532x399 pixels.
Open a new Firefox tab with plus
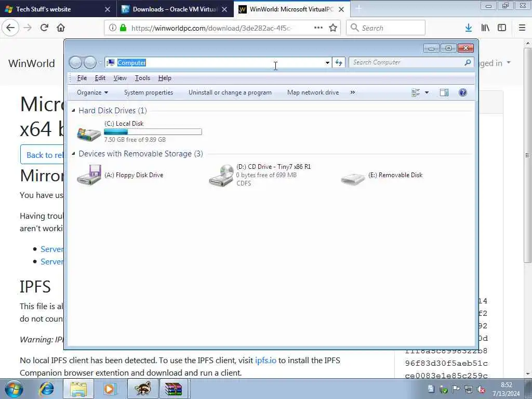coord(358,9)
